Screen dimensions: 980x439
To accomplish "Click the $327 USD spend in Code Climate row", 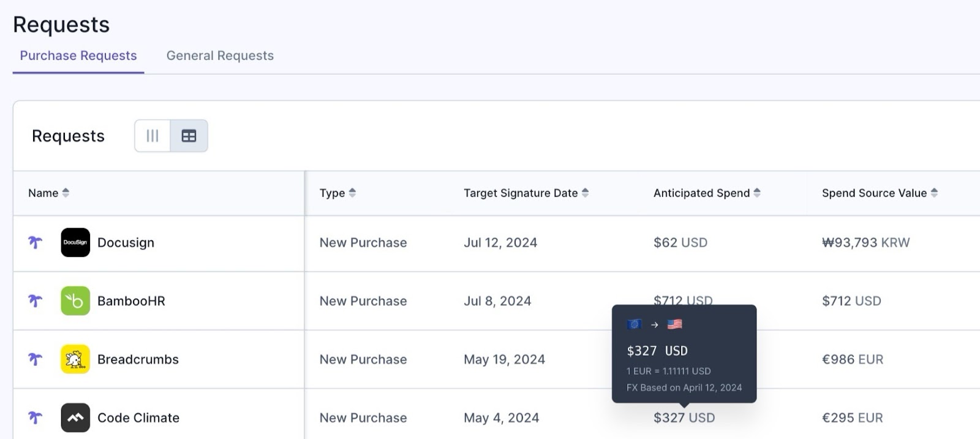I will tap(684, 418).
